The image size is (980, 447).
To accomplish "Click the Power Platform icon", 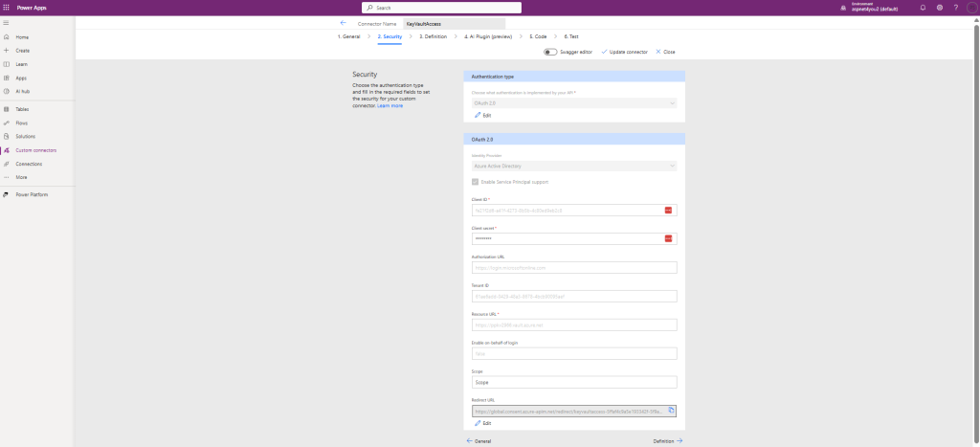I will click(7, 195).
